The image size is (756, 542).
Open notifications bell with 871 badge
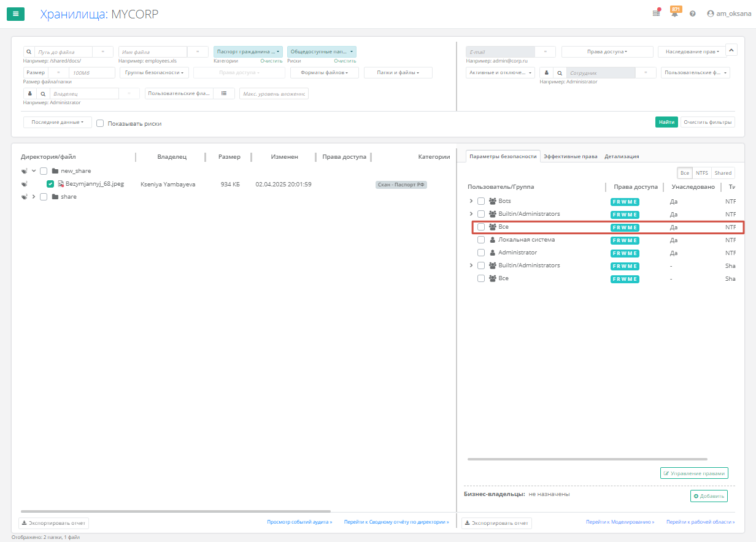point(675,12)
